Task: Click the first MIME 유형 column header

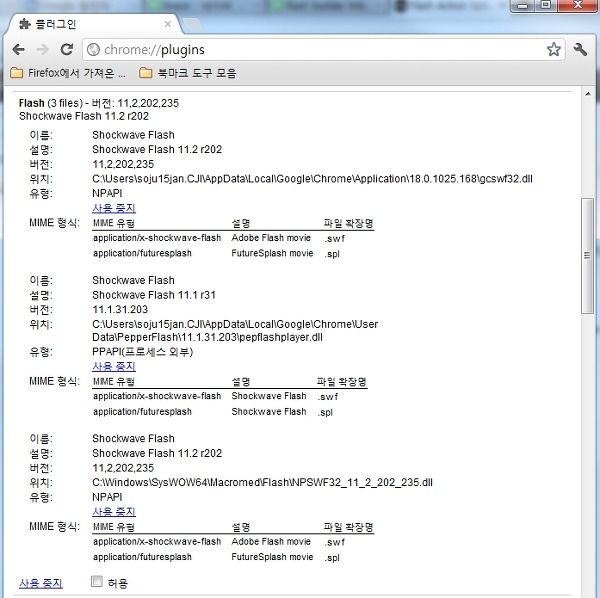Action: tap(114, 223)
